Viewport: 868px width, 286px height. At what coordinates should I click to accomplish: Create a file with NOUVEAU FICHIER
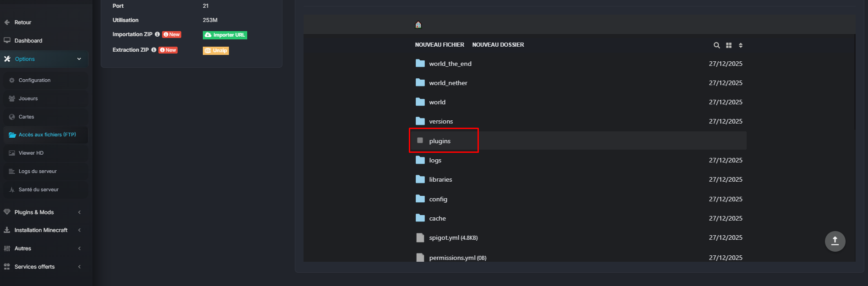439,45
